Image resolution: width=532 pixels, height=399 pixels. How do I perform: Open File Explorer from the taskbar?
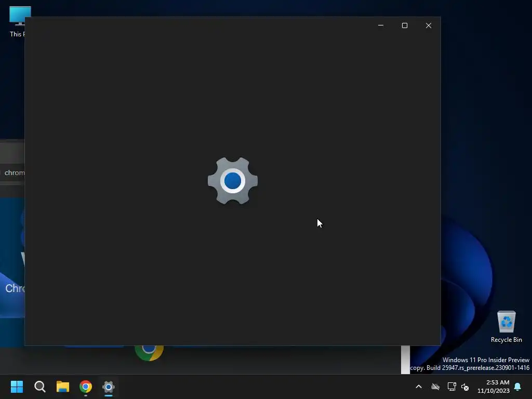(x=63, y=387)
